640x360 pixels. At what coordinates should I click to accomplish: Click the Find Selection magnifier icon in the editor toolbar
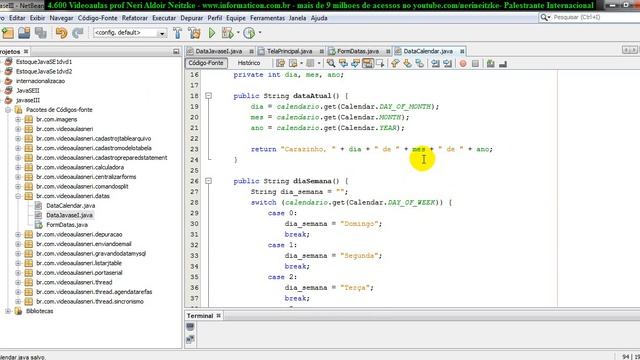(331, 63)
